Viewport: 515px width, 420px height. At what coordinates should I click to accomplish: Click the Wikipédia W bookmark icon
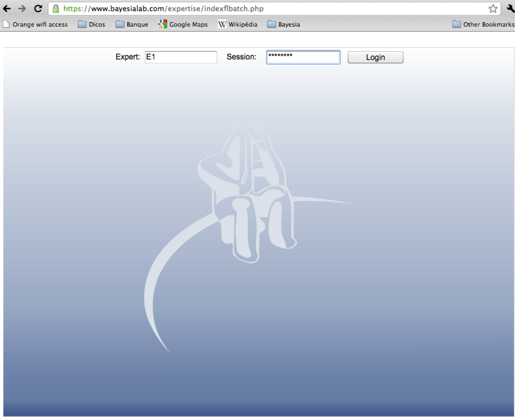point(222,24)
